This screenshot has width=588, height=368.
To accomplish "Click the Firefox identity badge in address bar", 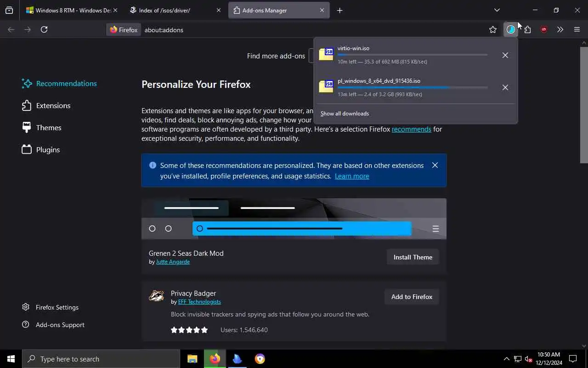I will 124,29.
